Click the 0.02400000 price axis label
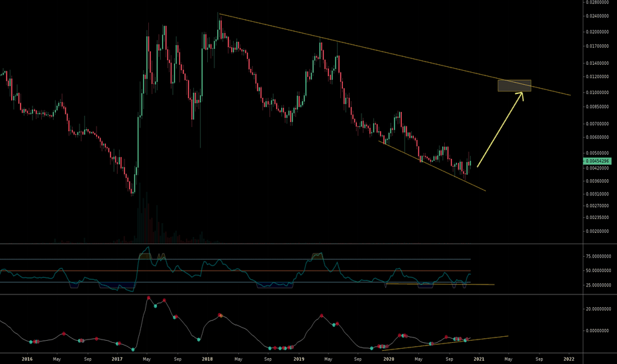 click(x=597, y=16)
